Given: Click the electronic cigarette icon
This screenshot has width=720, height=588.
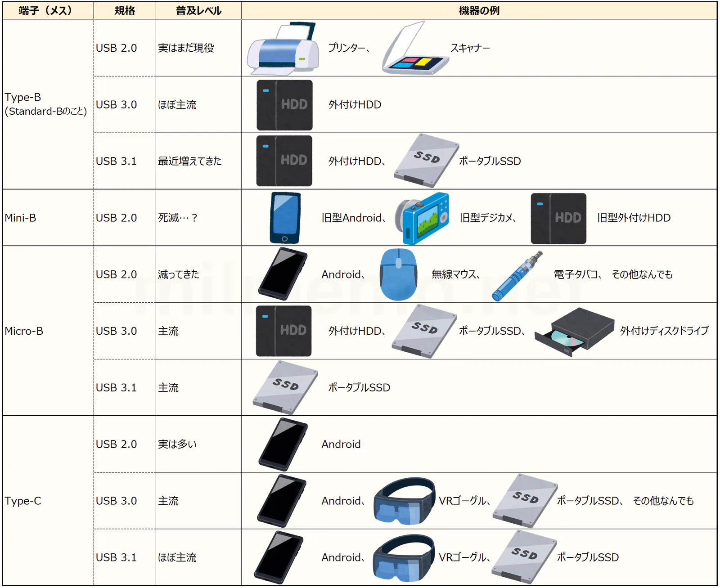Looking at the screenshot, I should [517, 275].
